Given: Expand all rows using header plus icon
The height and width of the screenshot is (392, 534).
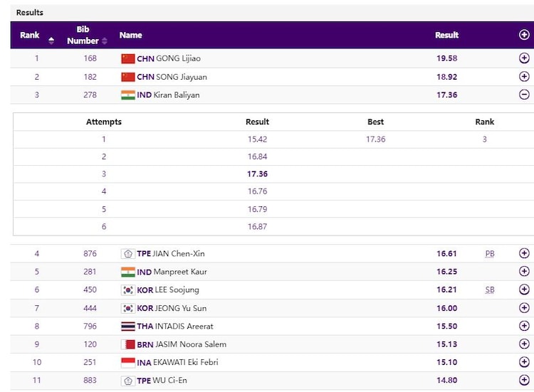Looking at the screenshot, I should (524, 35).
